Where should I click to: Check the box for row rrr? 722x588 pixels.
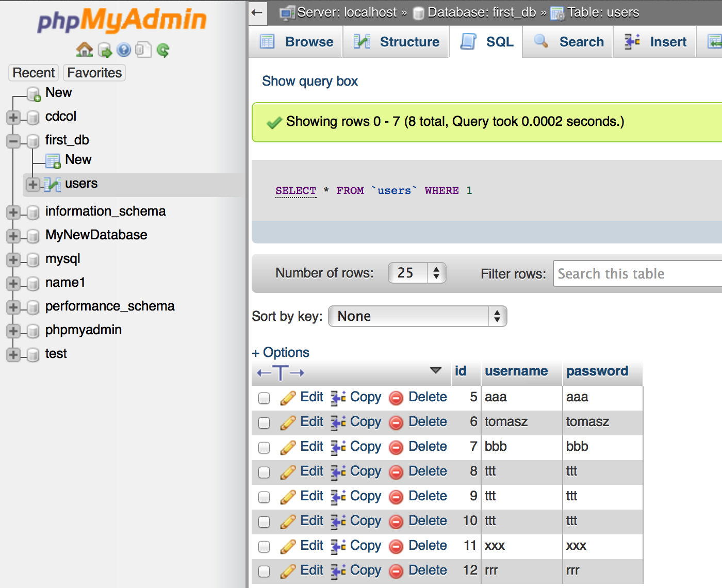(264, 571)
